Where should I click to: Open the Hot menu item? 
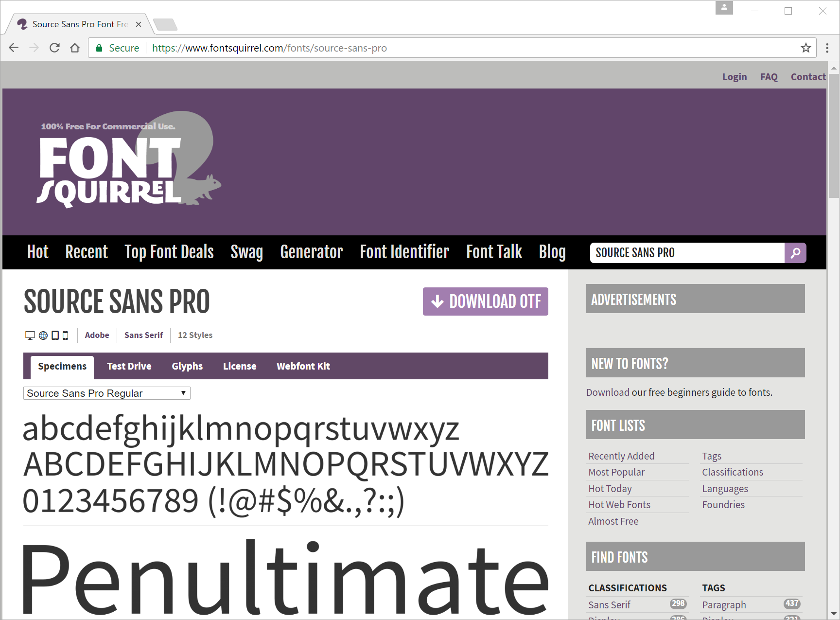(x=38, y=252)
